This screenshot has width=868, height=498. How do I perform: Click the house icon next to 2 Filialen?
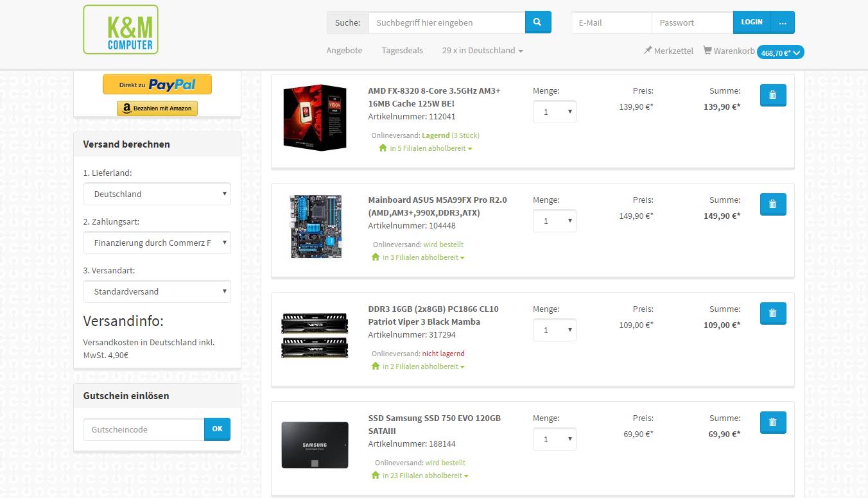tap(376, 366)
